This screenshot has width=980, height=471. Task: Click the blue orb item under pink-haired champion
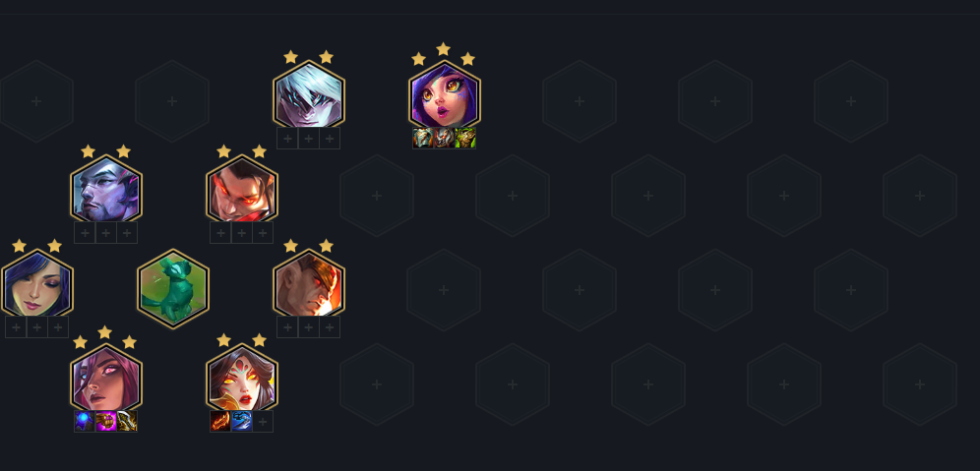[x=85, y=421]
